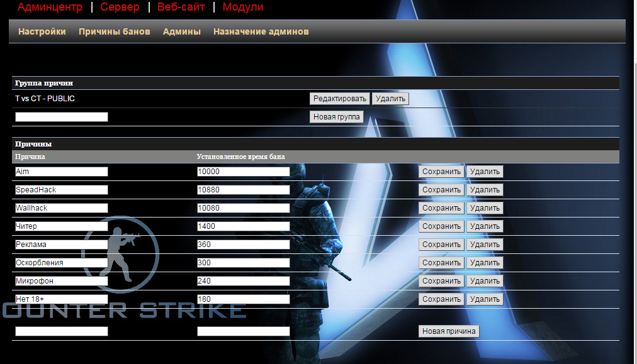
Task: Delete the Оскорбления reason row
Action: [485, 263]
